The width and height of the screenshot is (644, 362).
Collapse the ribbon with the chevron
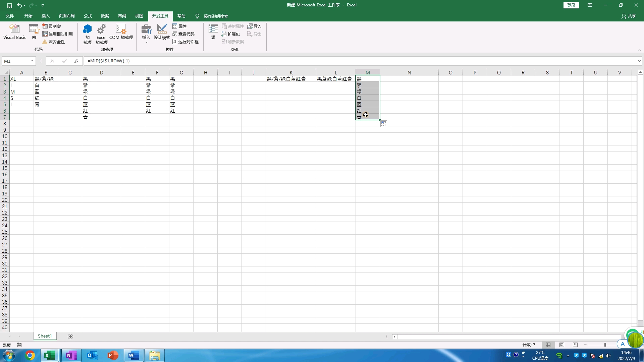pyautogui.click(x=640, y=50)
